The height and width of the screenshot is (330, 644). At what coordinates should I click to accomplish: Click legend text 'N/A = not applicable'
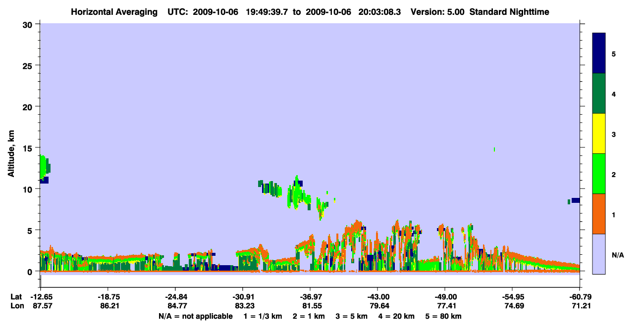tap(196, 316)
